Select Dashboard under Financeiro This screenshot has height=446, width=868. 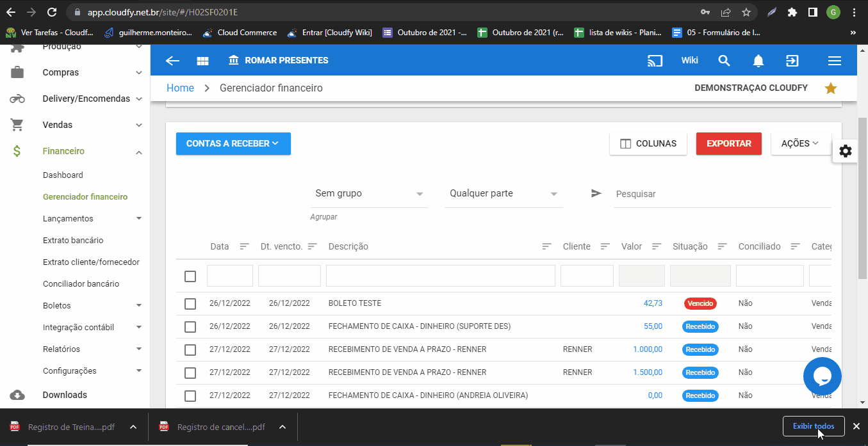pos(63,175)
